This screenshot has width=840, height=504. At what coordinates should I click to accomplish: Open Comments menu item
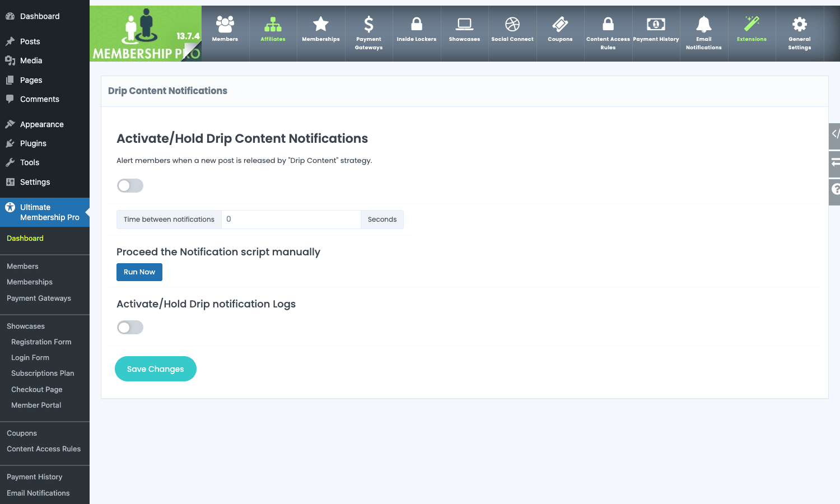pos(45,99)
